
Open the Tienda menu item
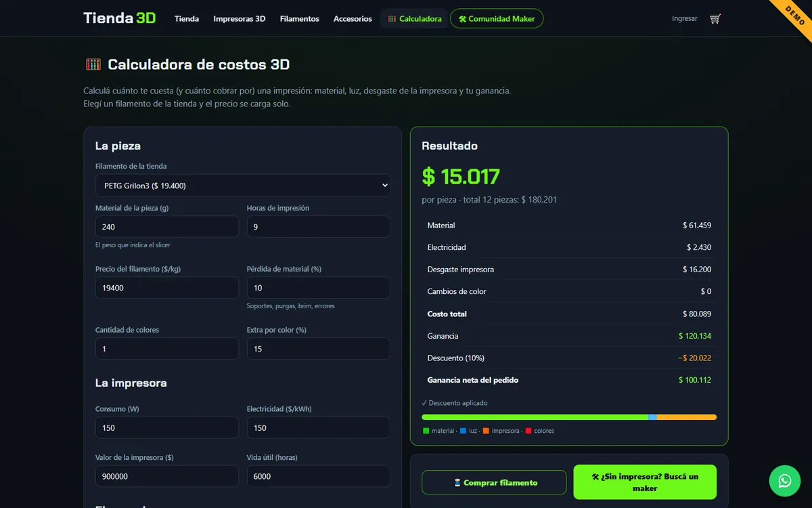click(x=187, y=19)
